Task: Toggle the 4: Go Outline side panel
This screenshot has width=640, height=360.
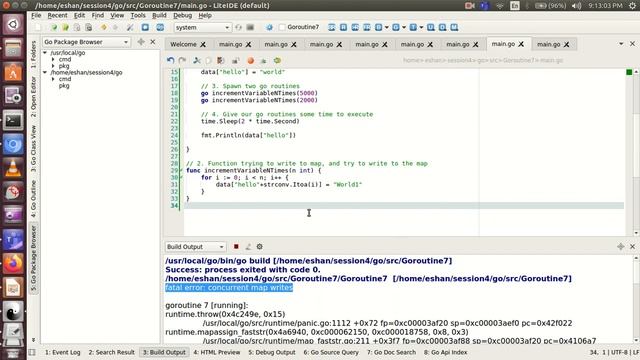Action: (x=33, y=199)
